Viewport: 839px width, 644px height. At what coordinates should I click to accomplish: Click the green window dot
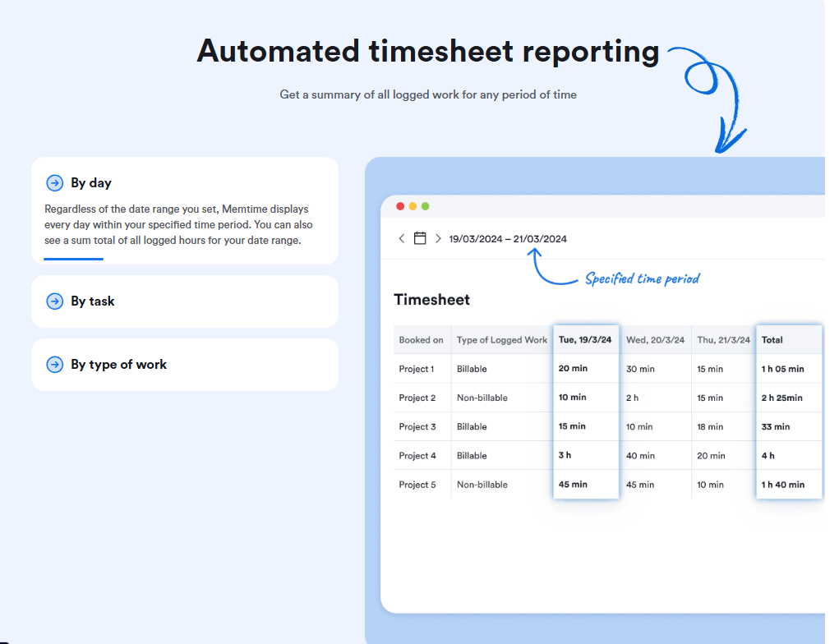tap(426, 206)
